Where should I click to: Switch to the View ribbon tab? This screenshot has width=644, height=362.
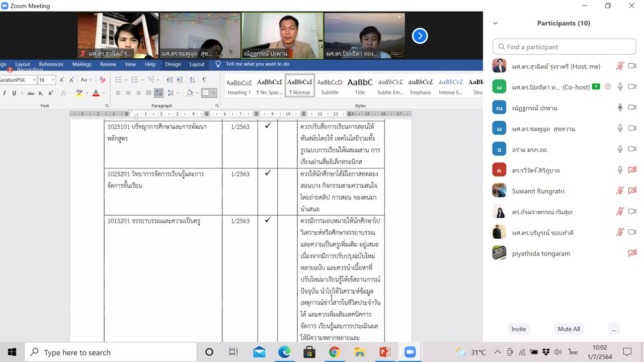pos(130,64)
